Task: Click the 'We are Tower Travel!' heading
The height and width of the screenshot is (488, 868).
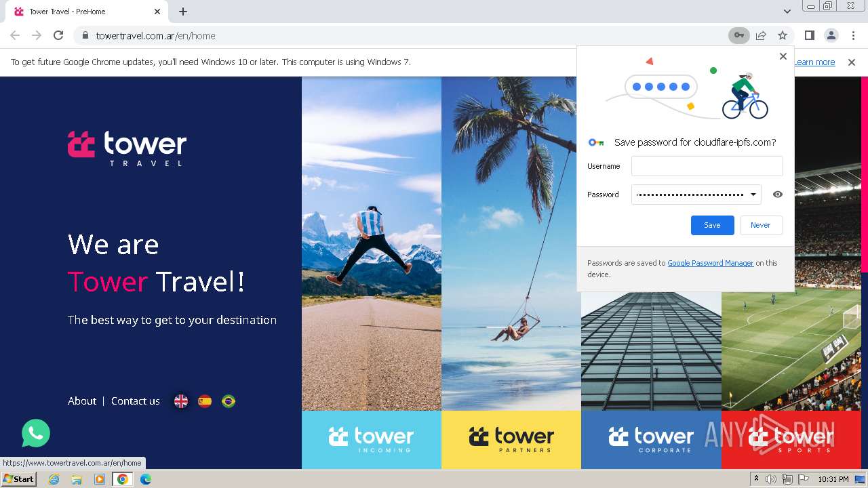Action: [x=157, y=262]
